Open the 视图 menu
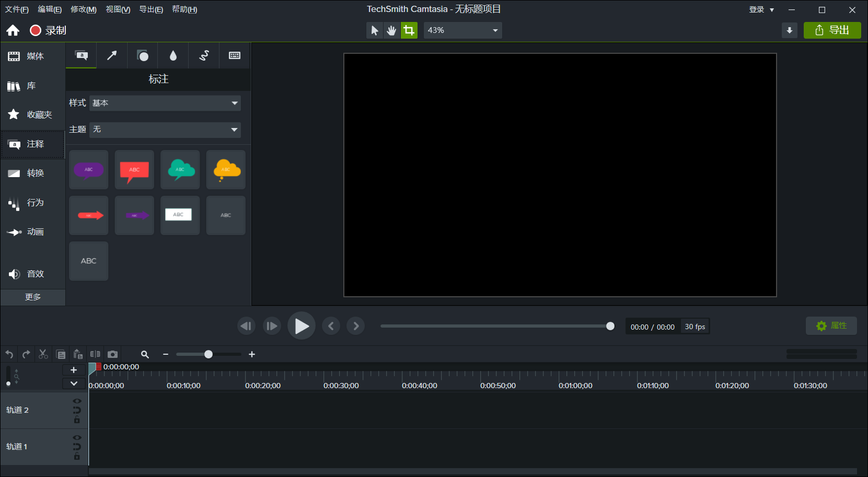 117,9
